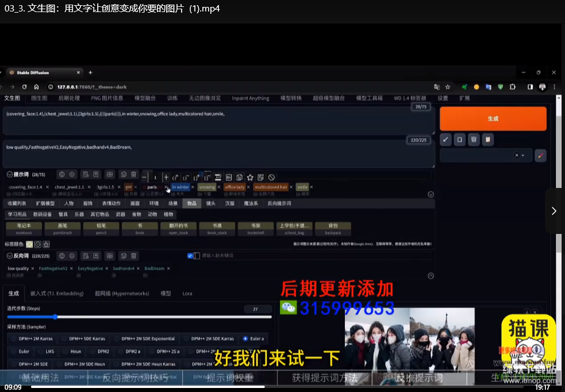Remove the 'in winter' prompt tag
This screenshot has height=392, width=565.
coord(193,187)
